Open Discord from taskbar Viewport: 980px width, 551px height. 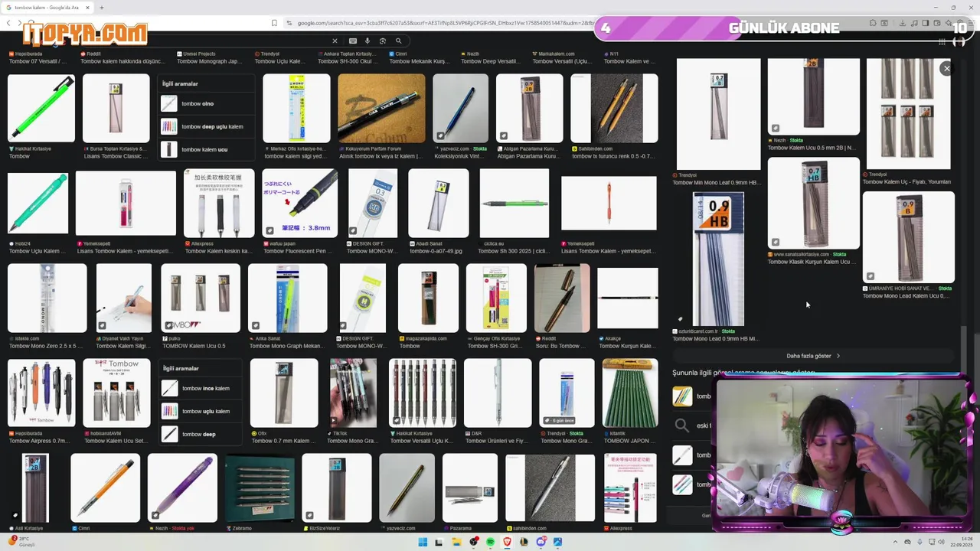(541, 542)
